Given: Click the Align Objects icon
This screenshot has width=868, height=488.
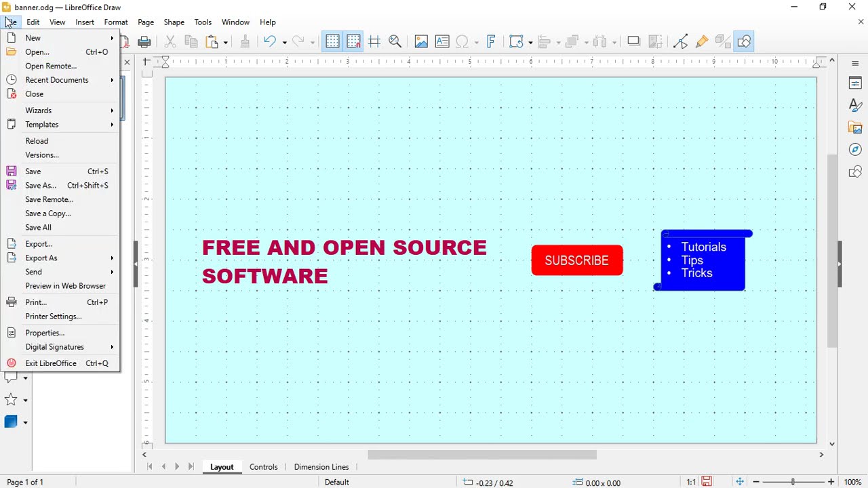Looking at the screenshot, I should click(x=545, y=42).
